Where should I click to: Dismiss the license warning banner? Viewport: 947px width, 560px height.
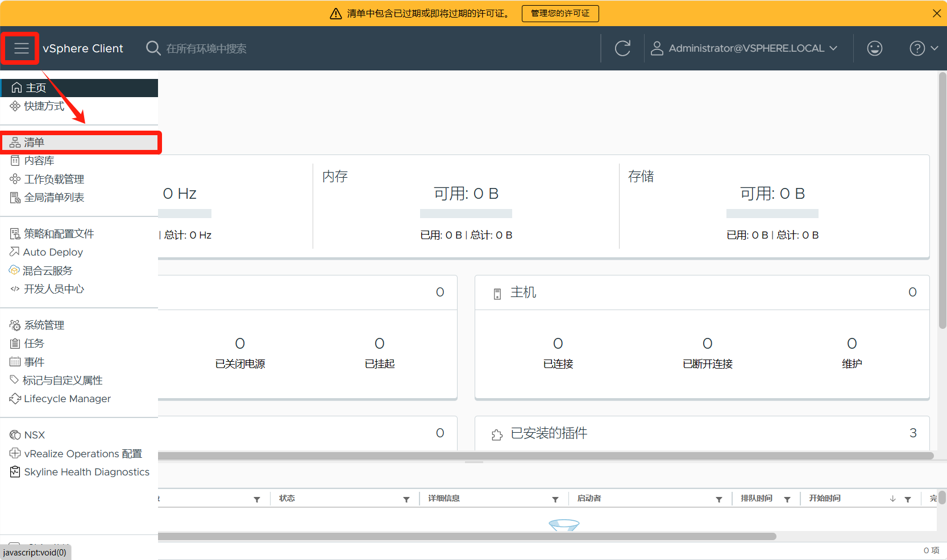(936, 13)
